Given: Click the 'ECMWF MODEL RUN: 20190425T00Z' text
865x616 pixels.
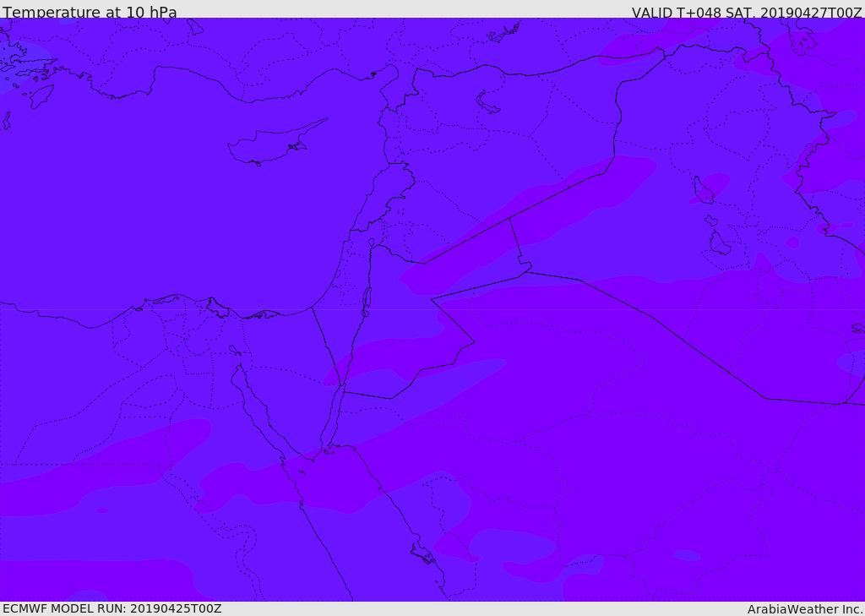Looking at the screenshot, I should pos(112,608).
